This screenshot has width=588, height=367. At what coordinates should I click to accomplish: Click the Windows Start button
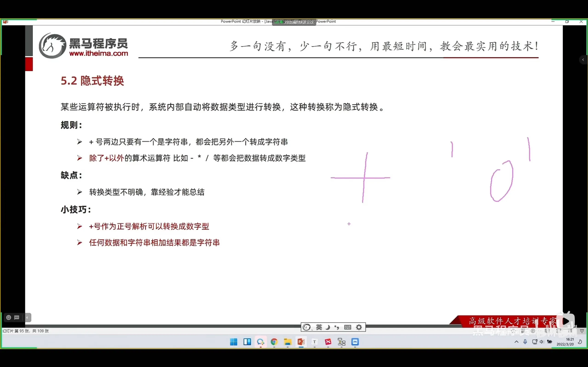(x=233, y=342)
